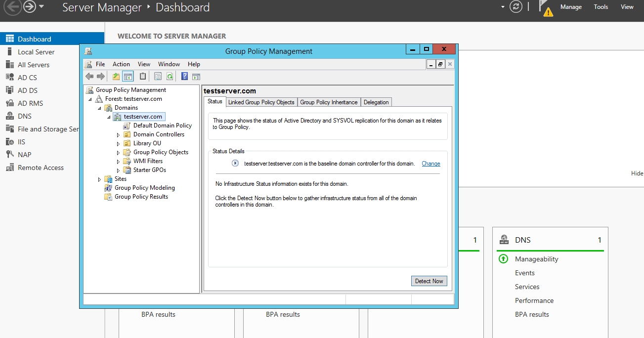Select Default Domain Policy in the tree

coord(162,126)
